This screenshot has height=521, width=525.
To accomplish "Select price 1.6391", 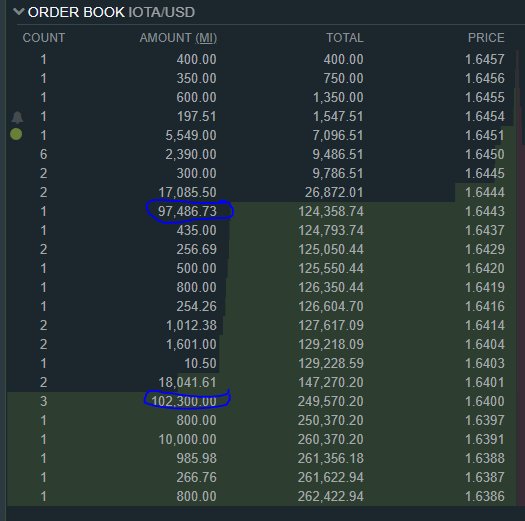I will (484, 439).
